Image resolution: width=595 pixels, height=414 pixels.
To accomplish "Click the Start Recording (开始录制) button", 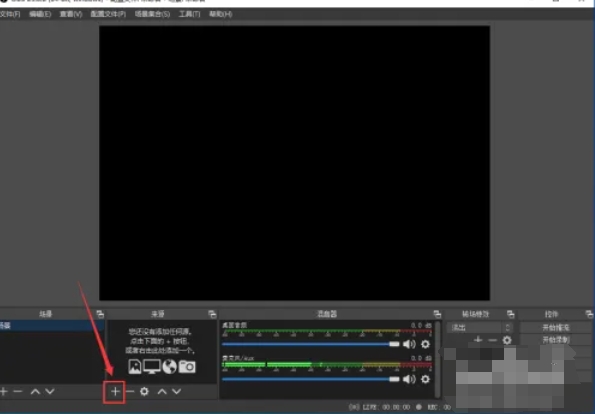I will coord(556,340).
